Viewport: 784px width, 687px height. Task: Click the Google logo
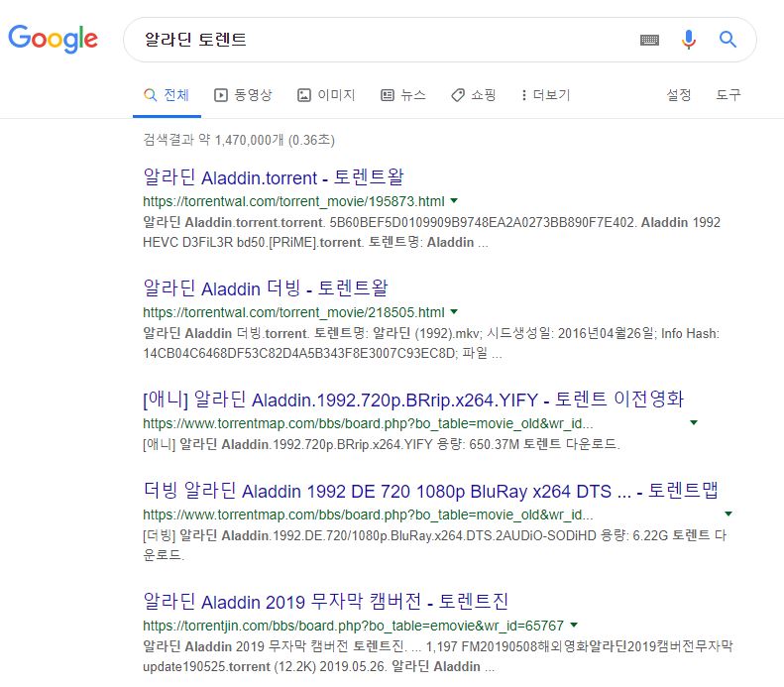click(x=53, y=39)
